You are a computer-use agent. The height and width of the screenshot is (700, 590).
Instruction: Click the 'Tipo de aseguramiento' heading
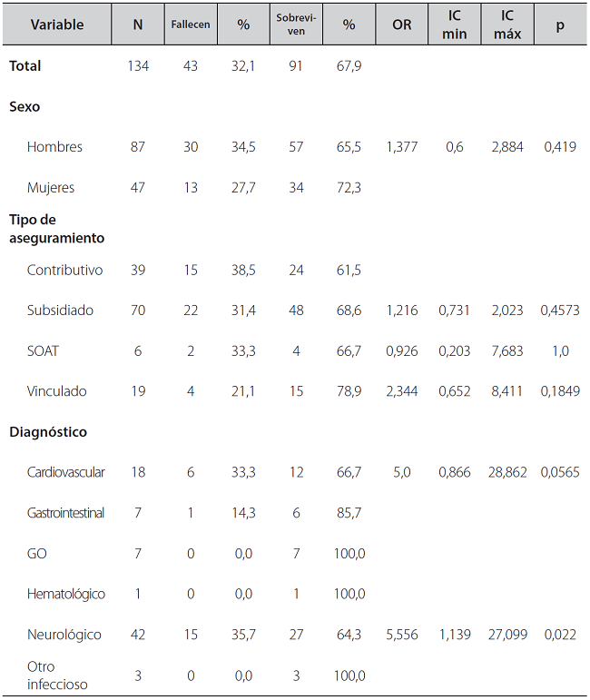56,229
